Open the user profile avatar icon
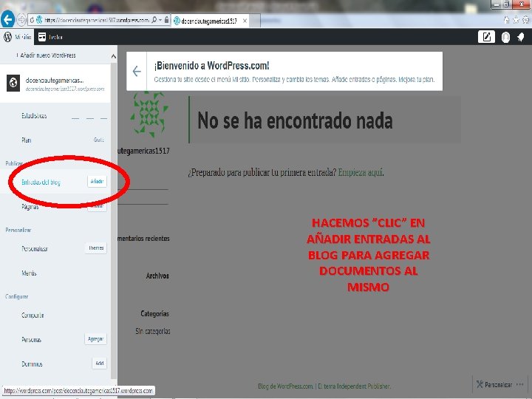 (505, 37)
